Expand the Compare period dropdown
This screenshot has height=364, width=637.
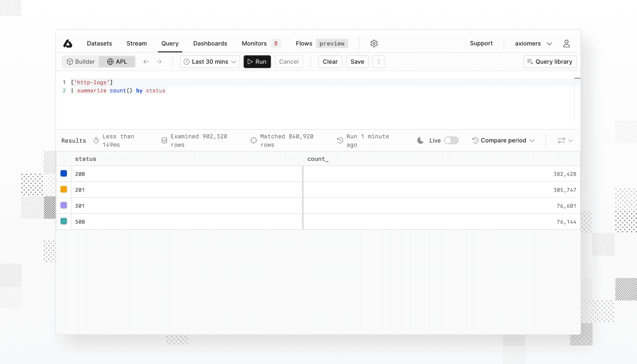pos(503,140)
